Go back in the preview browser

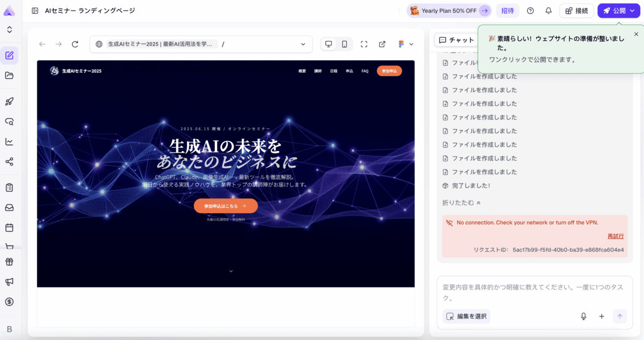[42, 44]
